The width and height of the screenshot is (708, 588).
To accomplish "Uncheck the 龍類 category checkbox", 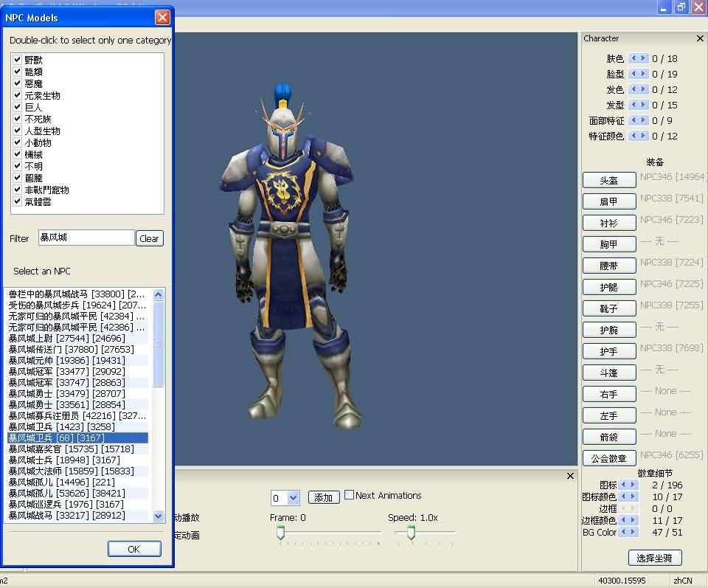I will (x=17, y=71).
